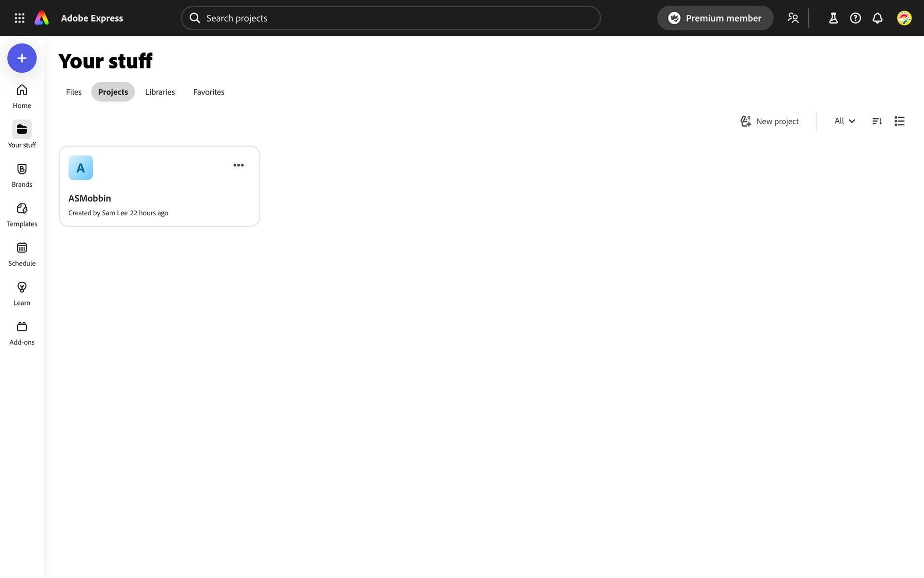The width and height of the screenshot is (924, 578).
Task: Open the Learn lightbulb section
Action: [22, 293]
